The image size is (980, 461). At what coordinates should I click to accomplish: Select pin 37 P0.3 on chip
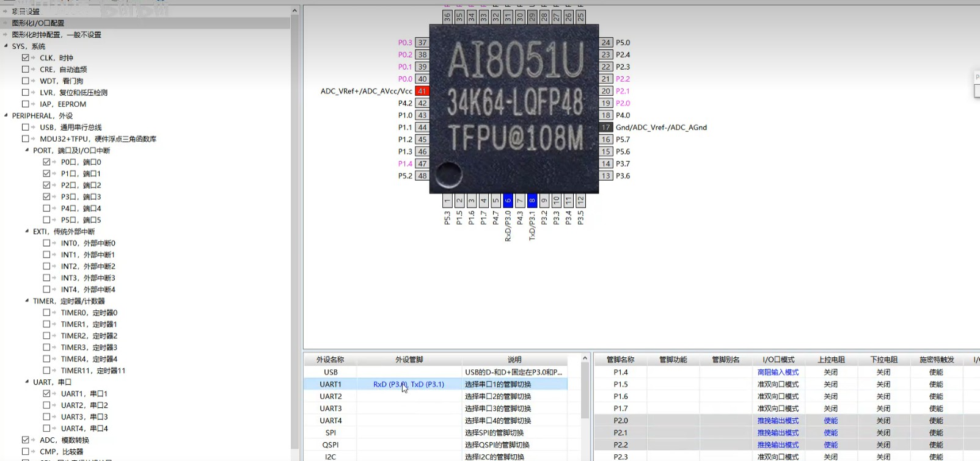pyautogui.click(x=422, y=43)
